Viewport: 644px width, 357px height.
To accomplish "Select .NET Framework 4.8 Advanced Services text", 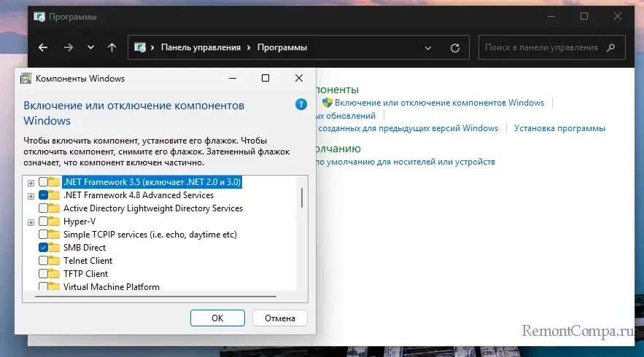I will pyautogui.click(x=139, y=195).
